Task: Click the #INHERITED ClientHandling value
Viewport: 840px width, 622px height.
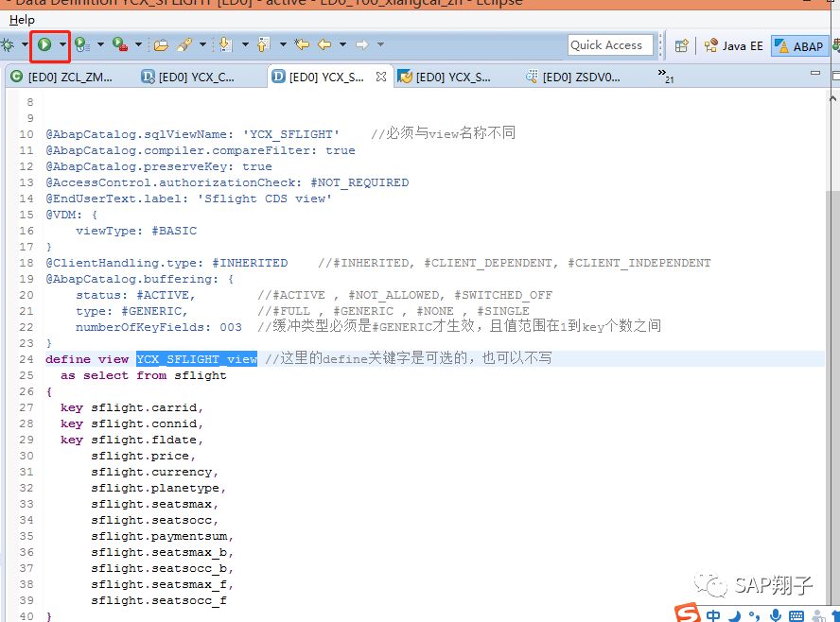Action: (250, 263)
